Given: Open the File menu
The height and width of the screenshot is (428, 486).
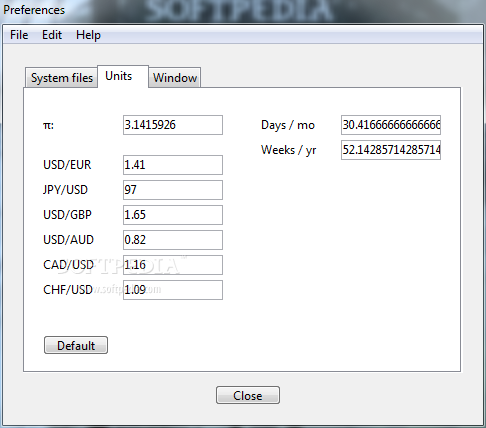Looking at the screenshot, I should click(19, 35).
